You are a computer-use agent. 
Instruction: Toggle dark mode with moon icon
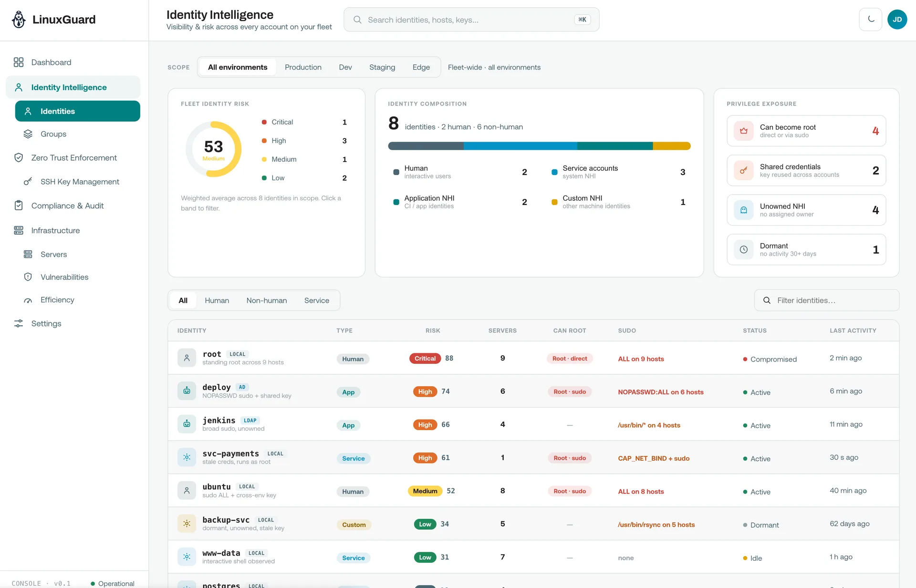871,20
